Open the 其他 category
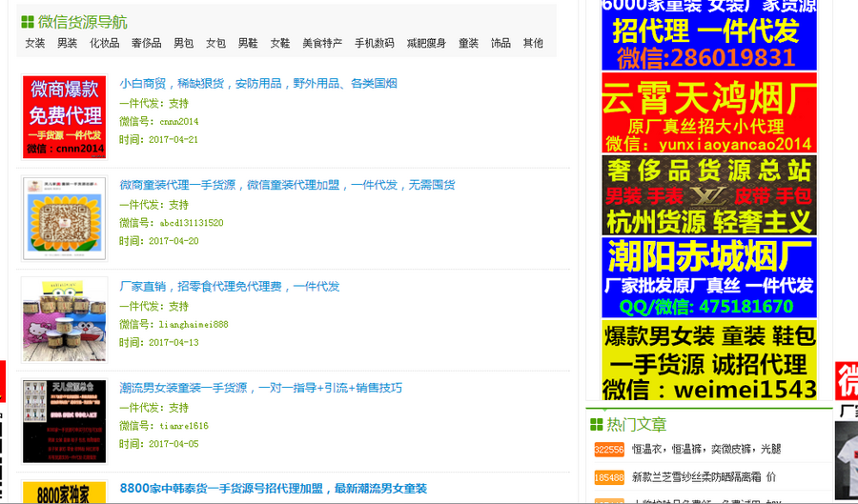 point(533,43)
